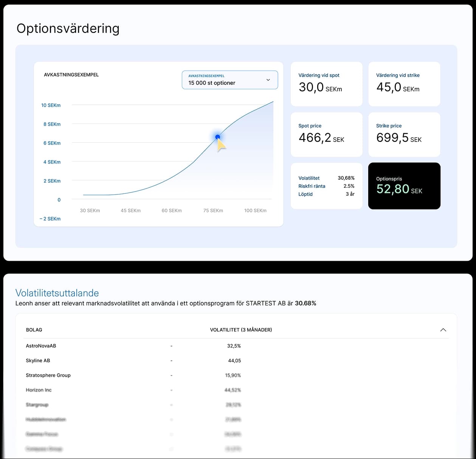The height and width of the screenshot is (459, 476).
Task: Sort by the BOLAG column header
Action: pos(34,330)
